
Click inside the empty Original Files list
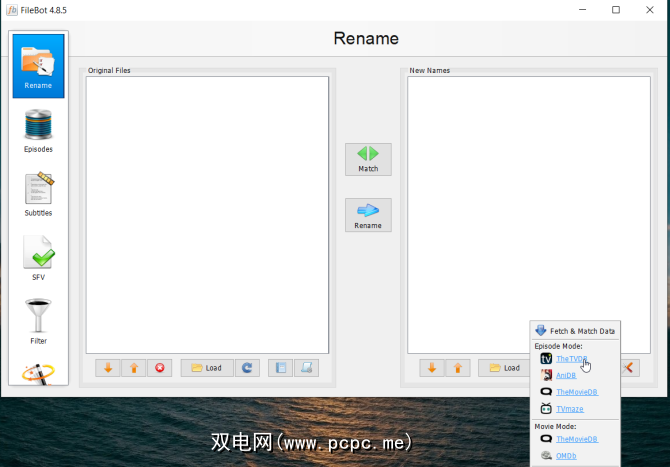[207, 215]
